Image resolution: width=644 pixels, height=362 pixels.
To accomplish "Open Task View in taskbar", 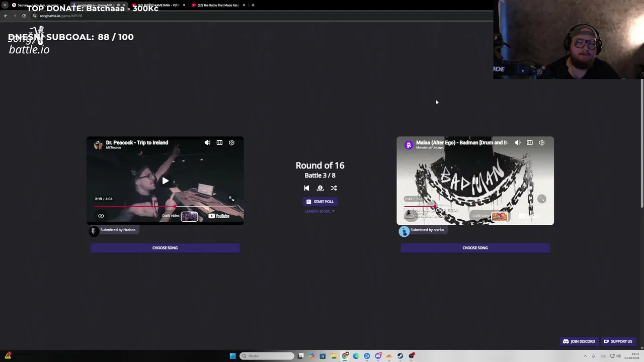I will 300,356.
